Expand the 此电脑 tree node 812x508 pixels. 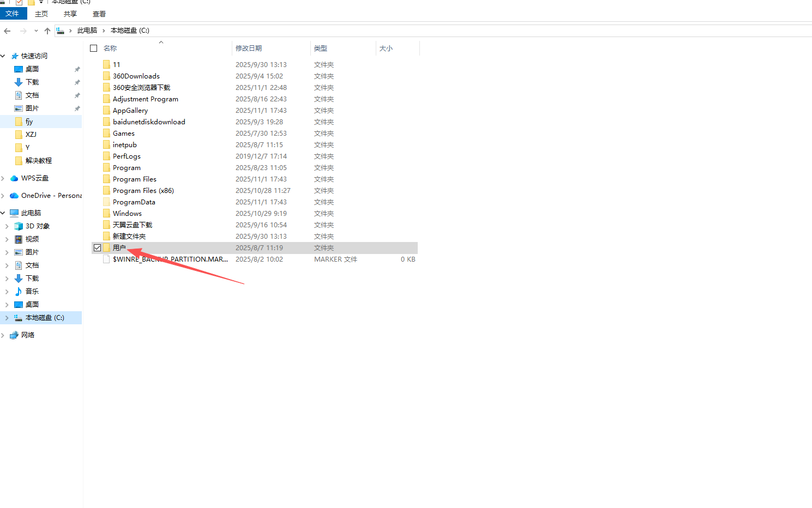[x=3, y=213]
